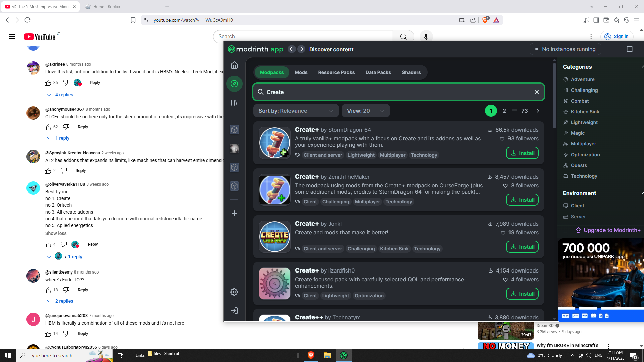This screenshot has width=644, height=362.
Task: Open the View: 20 dropdown
Action: coord(365,111)
